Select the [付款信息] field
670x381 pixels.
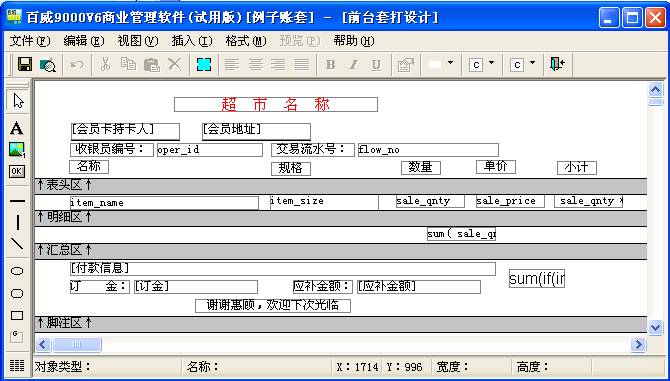283,269
